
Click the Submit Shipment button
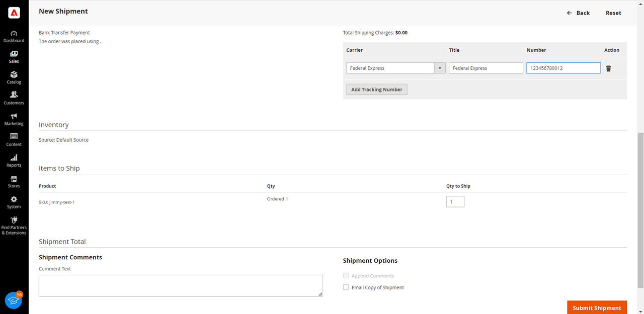pyautogui.click(x=597, y=307)
